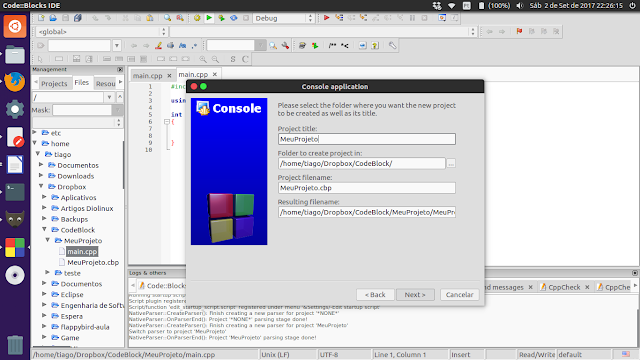Collapse the CodeBlock folder
This screenshot has height=360, width=640.
coord(44,229)
